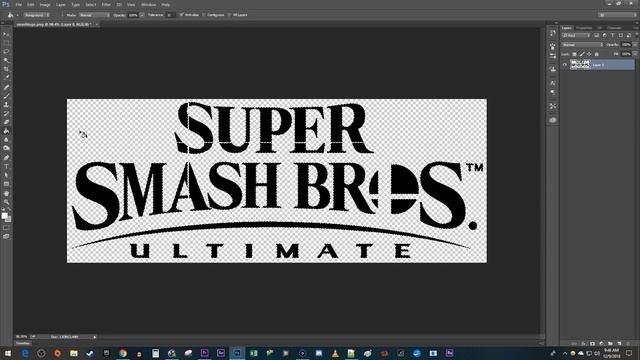Open the layer Opacity dropdown arrow
Viewport: 640px width, 360px height.
point(635,44)
